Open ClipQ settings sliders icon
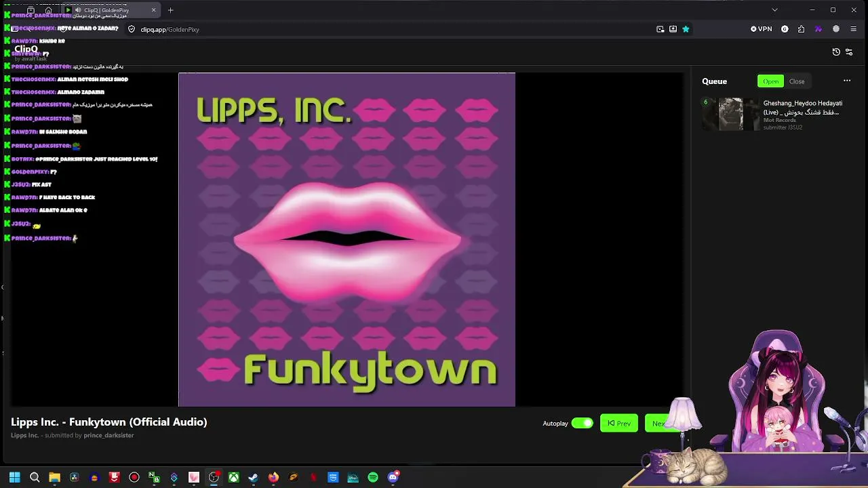 pyautogui.click(x=848, y=52)
